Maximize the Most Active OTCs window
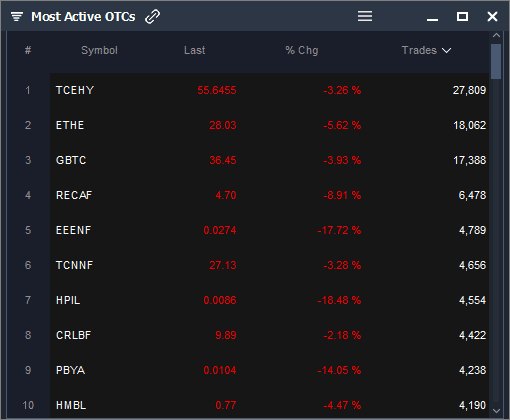The height and width of the screenshot is (420, 510). tap(462, 16)
